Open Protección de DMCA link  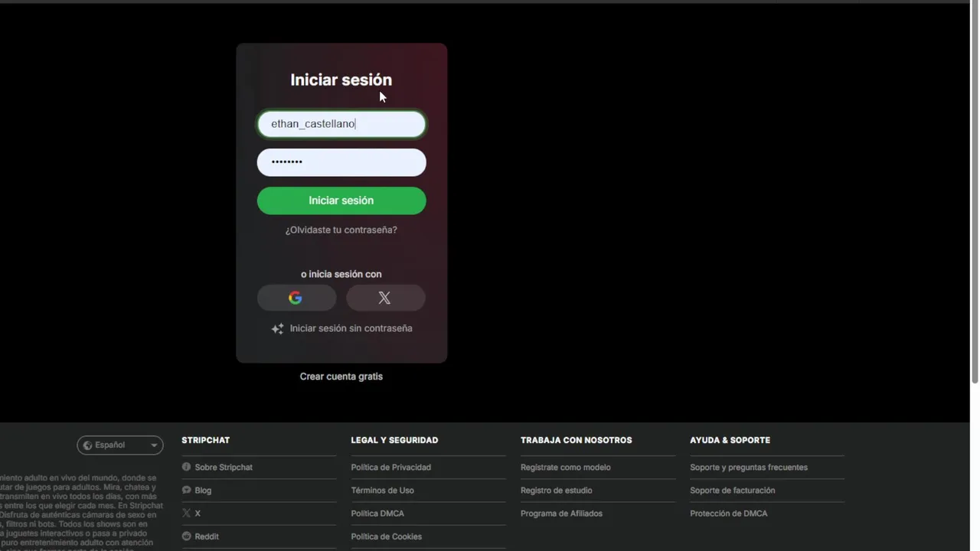click(x=729, y=514)
